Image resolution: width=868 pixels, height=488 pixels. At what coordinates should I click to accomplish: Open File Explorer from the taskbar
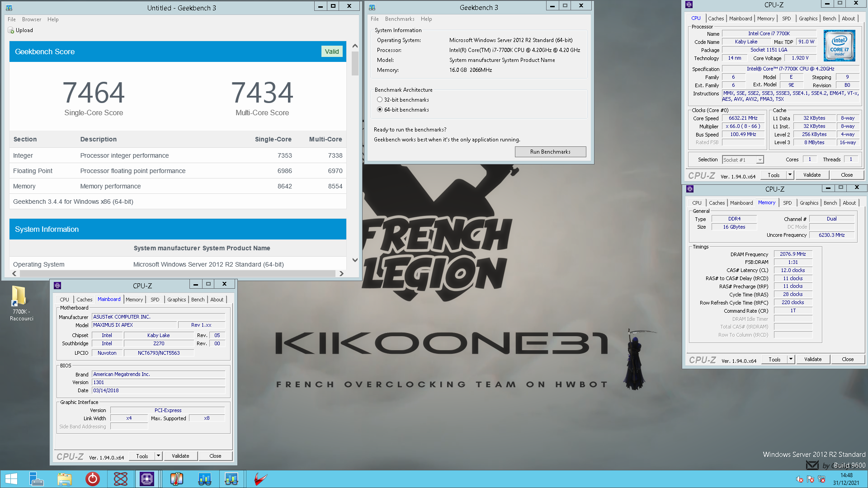pyautogui.click(x=65, y=479)
